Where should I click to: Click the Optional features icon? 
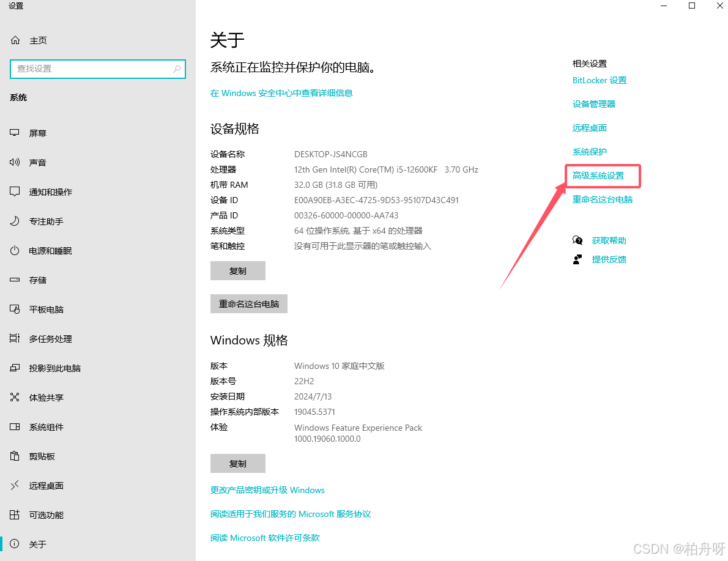point(15,515)
